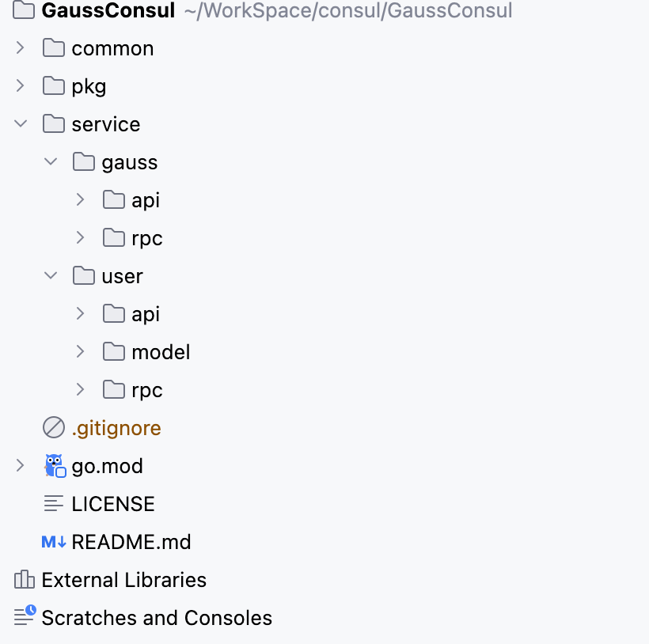Click the go.mod gopher file icon
Viewport: 649px width, 644px height.
(54, 466)
